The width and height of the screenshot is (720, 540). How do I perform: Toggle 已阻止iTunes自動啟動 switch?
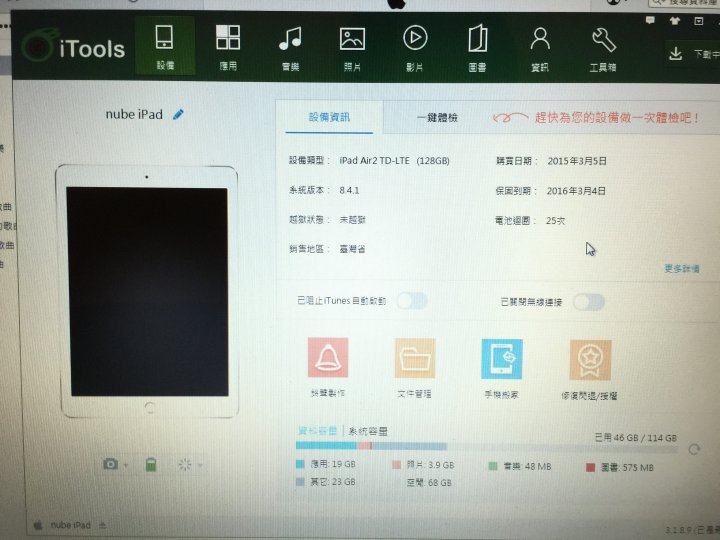412,301
